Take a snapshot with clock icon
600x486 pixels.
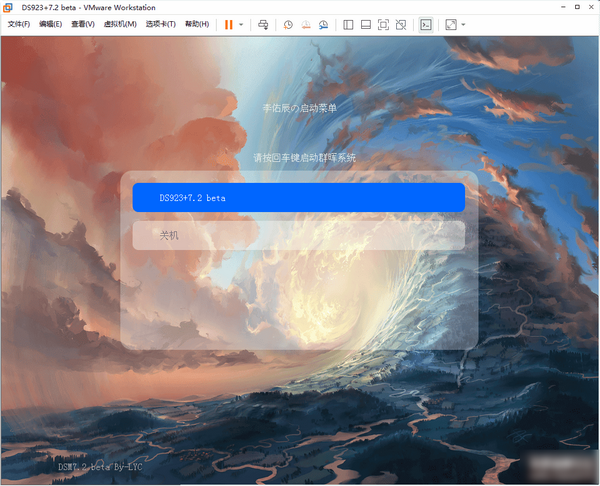pyautogui.click(x=288, y=25)
